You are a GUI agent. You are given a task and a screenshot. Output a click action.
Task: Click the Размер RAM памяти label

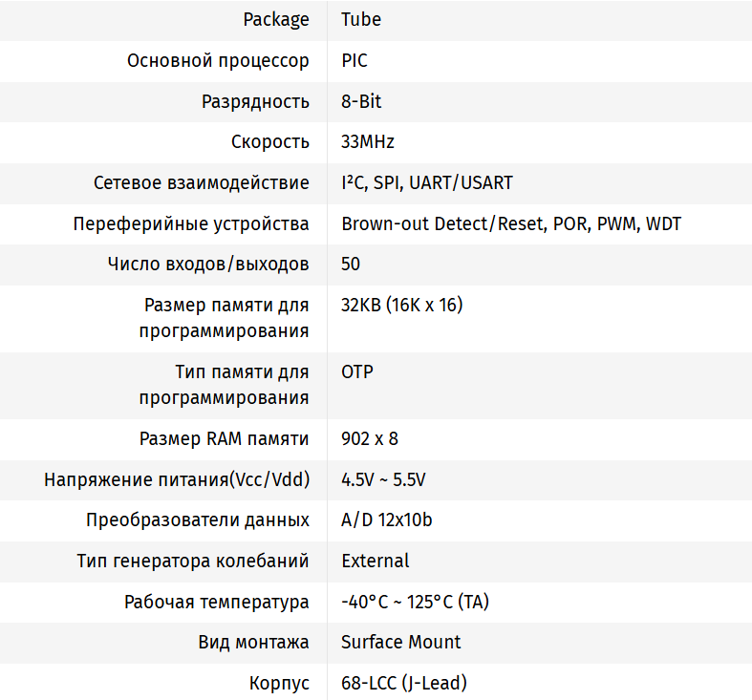click(224, 439)
